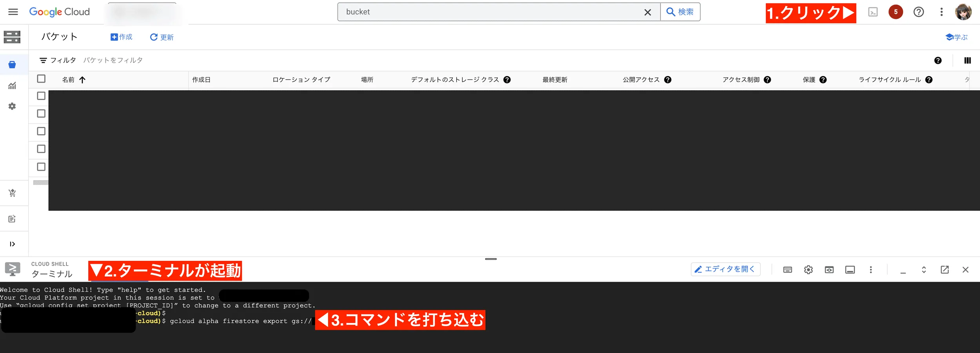This screenshot has width=980, height=353.
Task: Open Cloud Shell terminal settings gear
Action: 808,270
